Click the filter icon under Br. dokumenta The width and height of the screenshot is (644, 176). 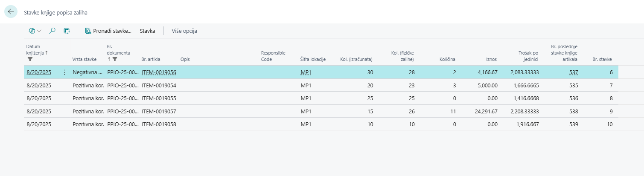[115, 59]
